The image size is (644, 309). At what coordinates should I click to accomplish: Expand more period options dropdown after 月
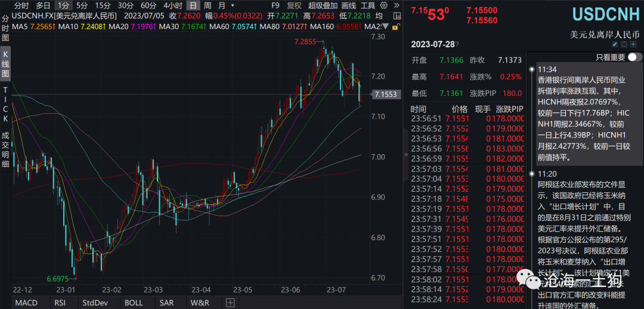point(235,5)
